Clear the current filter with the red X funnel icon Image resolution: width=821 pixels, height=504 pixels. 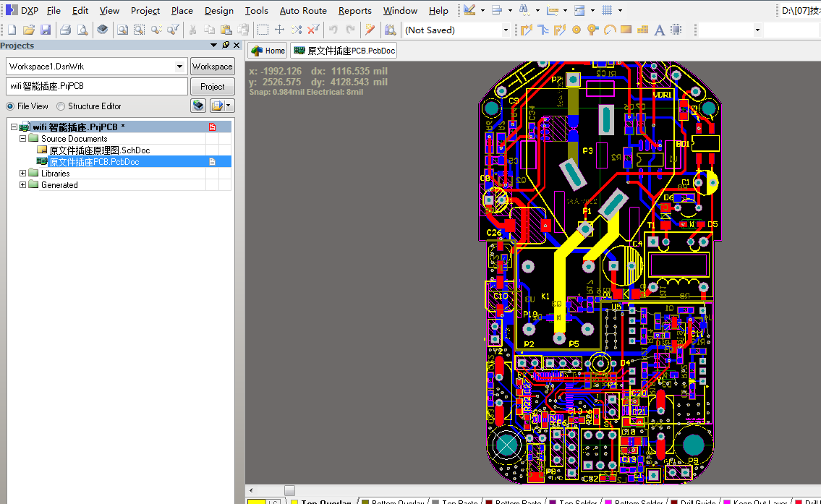click(x=313, y=30)
